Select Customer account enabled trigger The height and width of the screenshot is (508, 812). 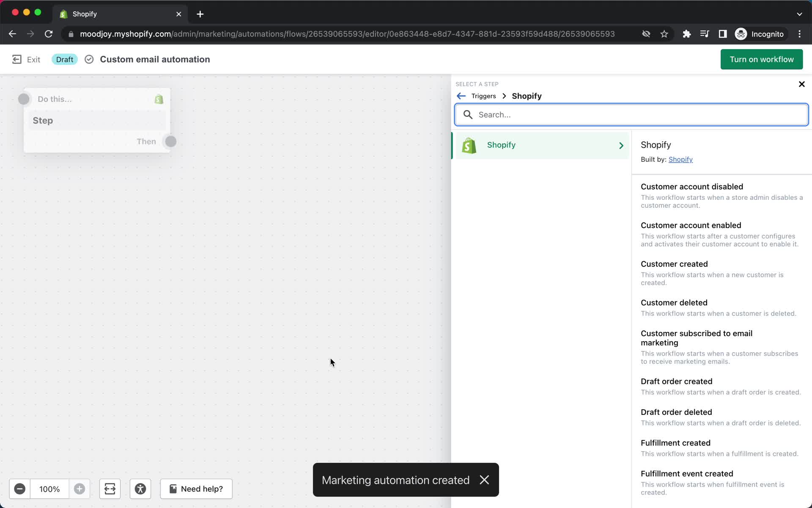click(722, 234)
